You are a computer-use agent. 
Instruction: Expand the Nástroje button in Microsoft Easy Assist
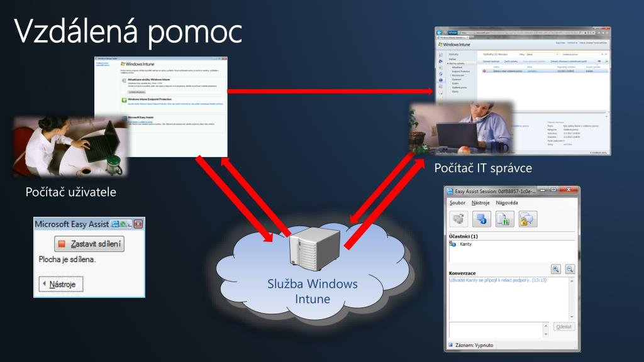(x=61, y=284)
